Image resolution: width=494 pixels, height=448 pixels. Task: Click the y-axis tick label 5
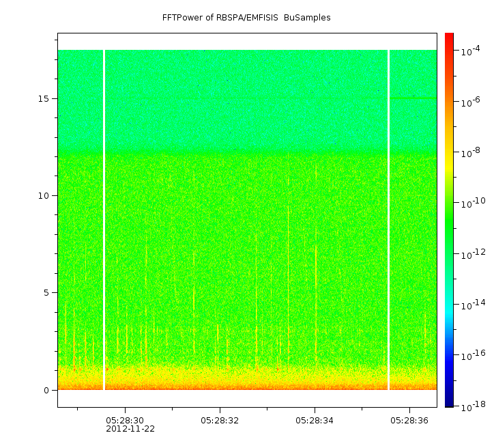click(46, 293)
